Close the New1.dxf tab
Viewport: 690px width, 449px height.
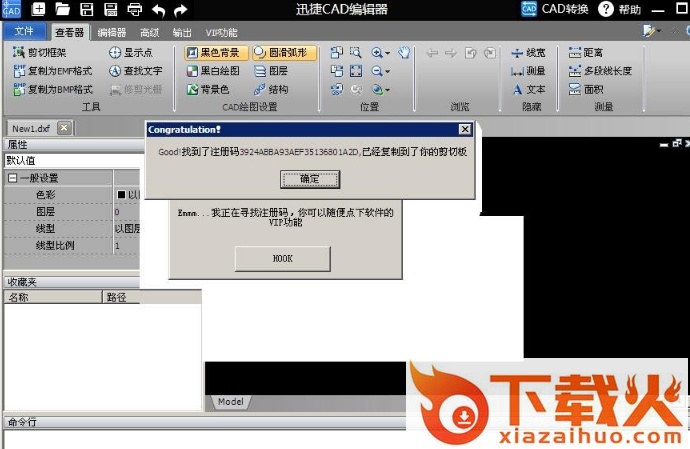coord(64,128)
